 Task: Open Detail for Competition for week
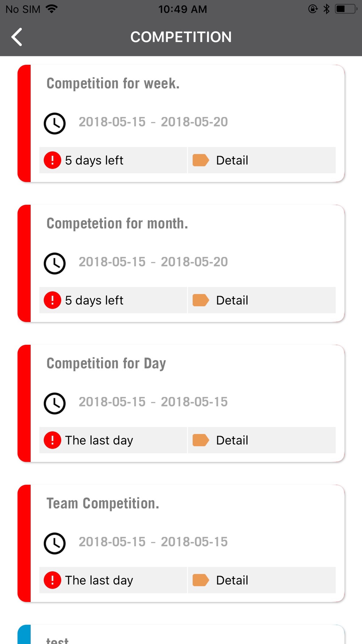262,160
